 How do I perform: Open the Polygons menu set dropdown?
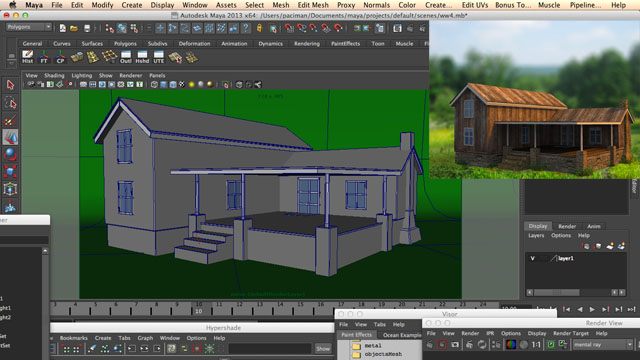tap(29, 27)
